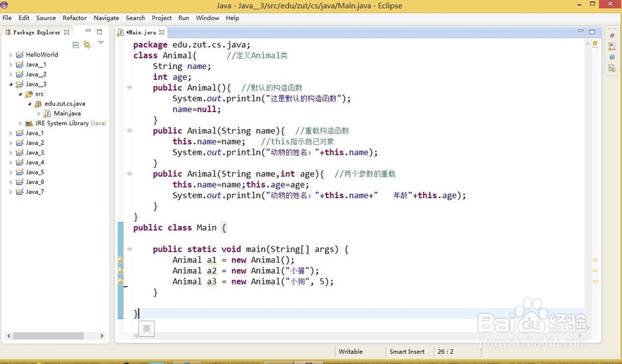Viewport: 622px width, 364px height.
Task: Click warning marker beside Animal a3 line
Action: coord(121,281)
